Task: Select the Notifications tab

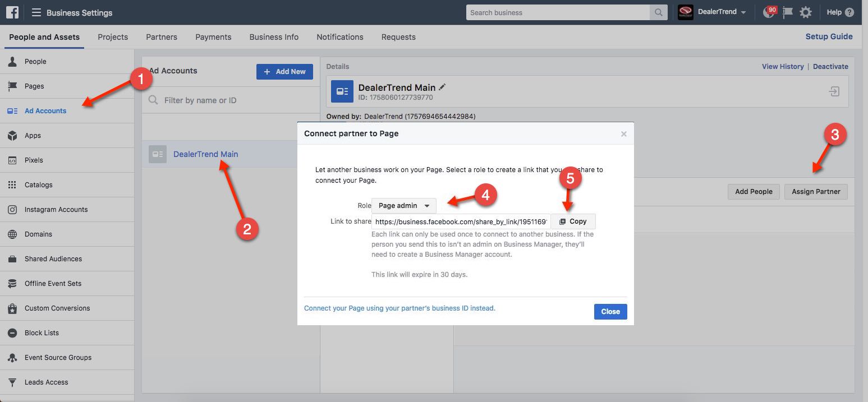Action: pos(340,37)
